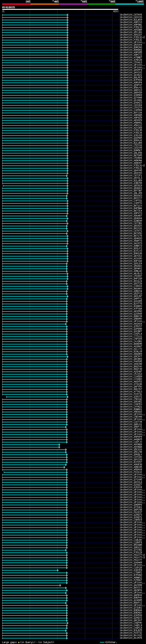Screen dimensions: 146x644
Task: Select the UniRef100_Q38M69 label
Action: click(131, 95)
